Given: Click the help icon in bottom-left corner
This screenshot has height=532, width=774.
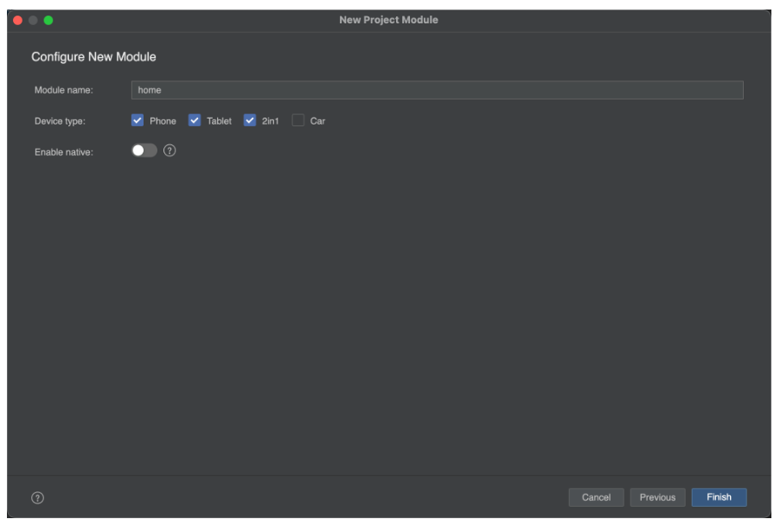Looking at the screenshot, I should click(37, 497).
